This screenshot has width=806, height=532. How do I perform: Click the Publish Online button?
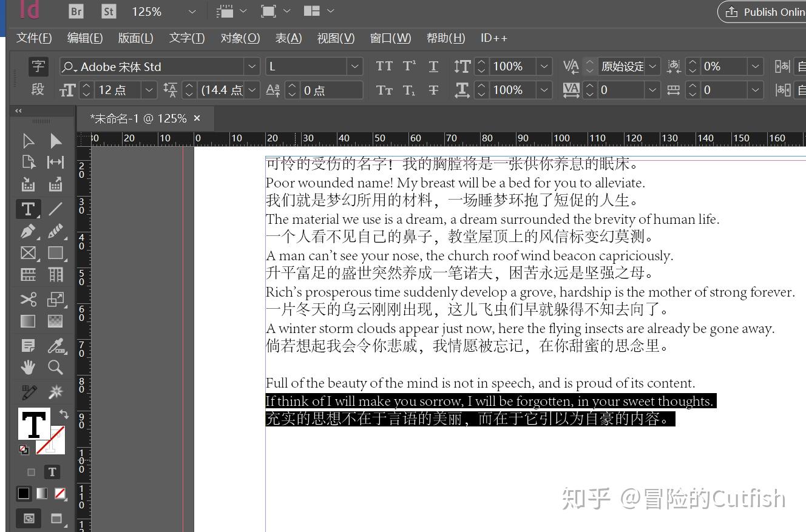click(x=765, y=12)
